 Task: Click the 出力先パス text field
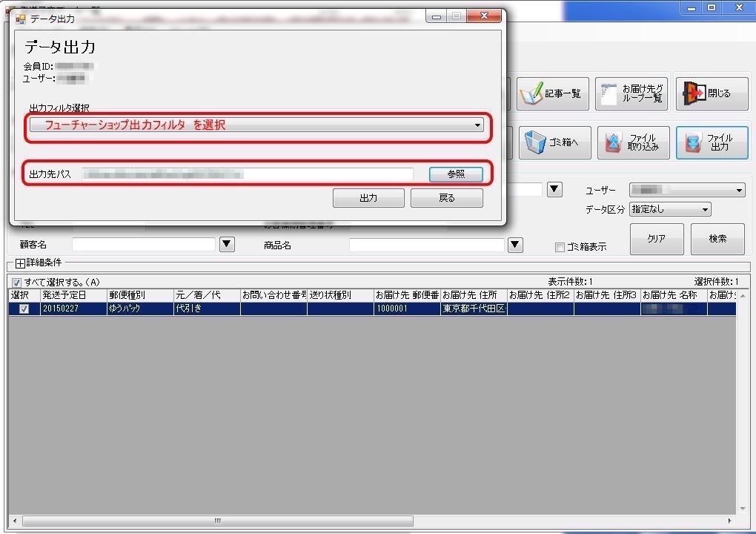tap(248, 174)
